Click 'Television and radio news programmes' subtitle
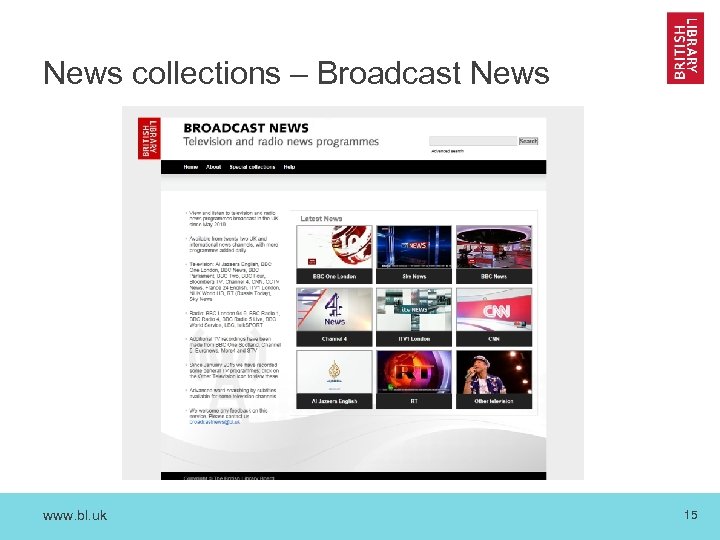 tap(281, 141)
